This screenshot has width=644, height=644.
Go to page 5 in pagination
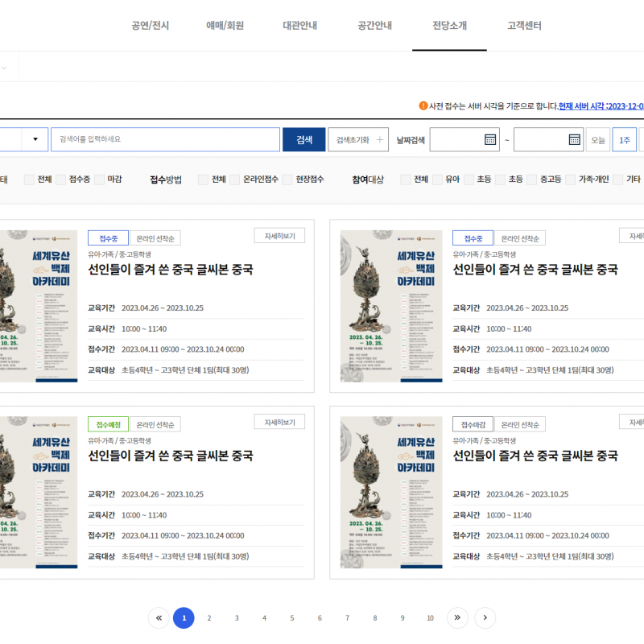coord(292,617)
